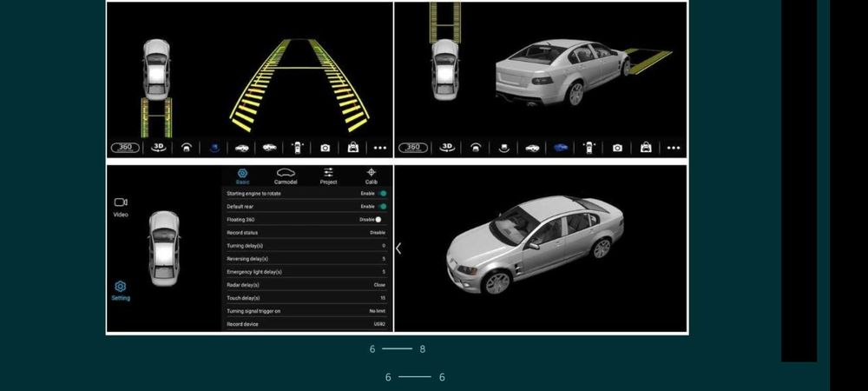The width and height of the screenshot is (868, 391).
Task: Select the 360 view button in the right panel toolbar
Action: coord(413,148)
